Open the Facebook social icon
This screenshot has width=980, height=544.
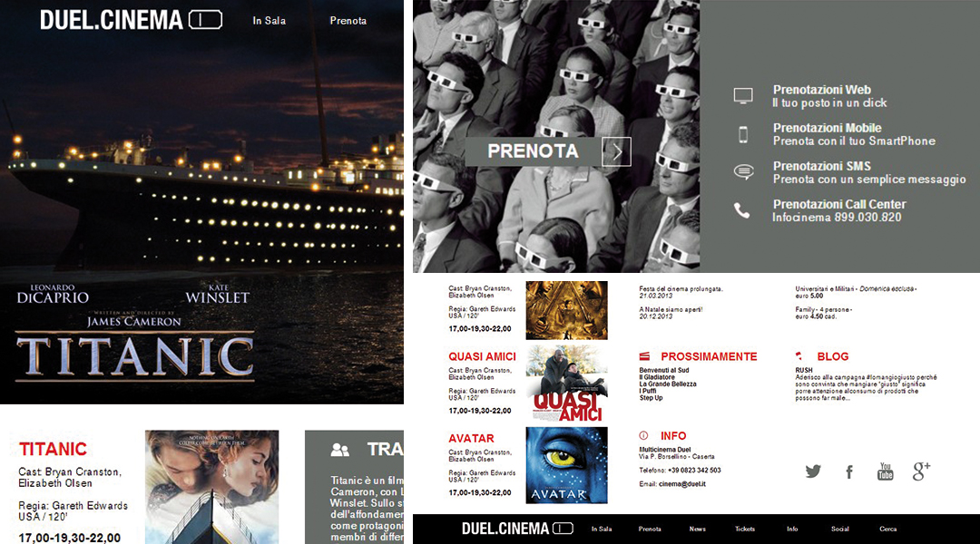(849, 471)
